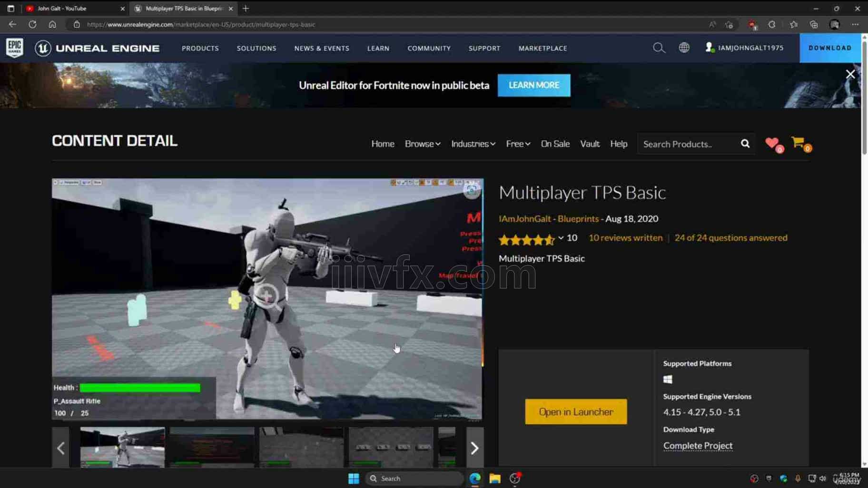Go to MARKETPLACE in top navigation
The image size is (868, 488).
tap(542, 48)
